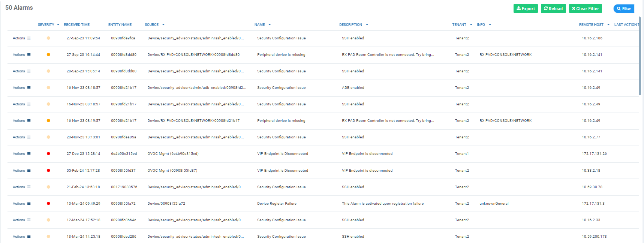This screenshot has width=644, height=243.
Task: Click Actions menu icon for 10-Mar-24 09:49:29 alarm
Action: (29, 204)
